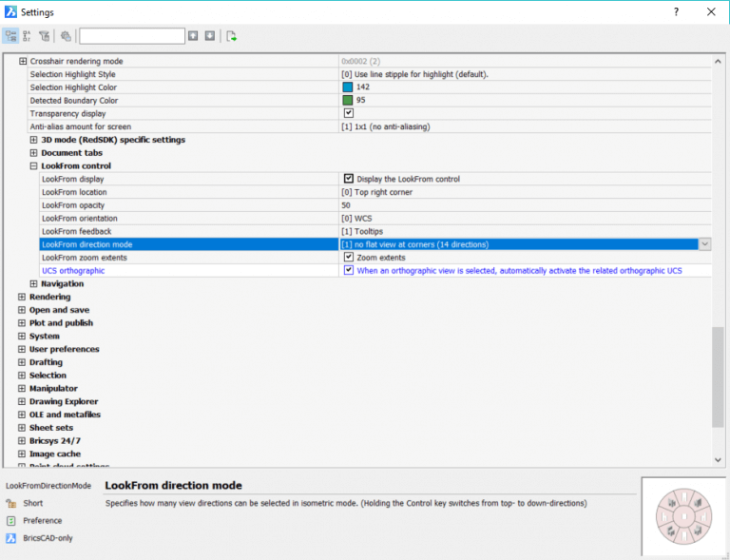Open LookFrom direction mode dropdown arrow
The image size is (730, 560).
click(x=705, y=244)
